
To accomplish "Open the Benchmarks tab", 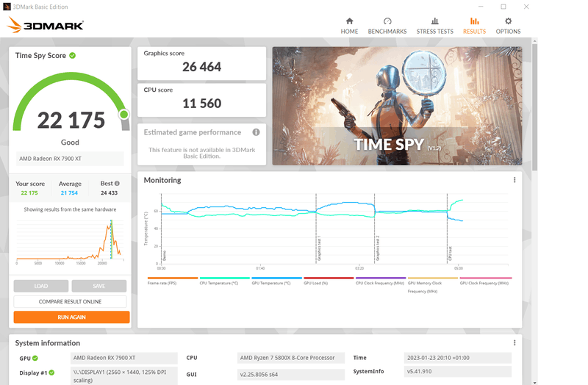I will click(387, 26).
